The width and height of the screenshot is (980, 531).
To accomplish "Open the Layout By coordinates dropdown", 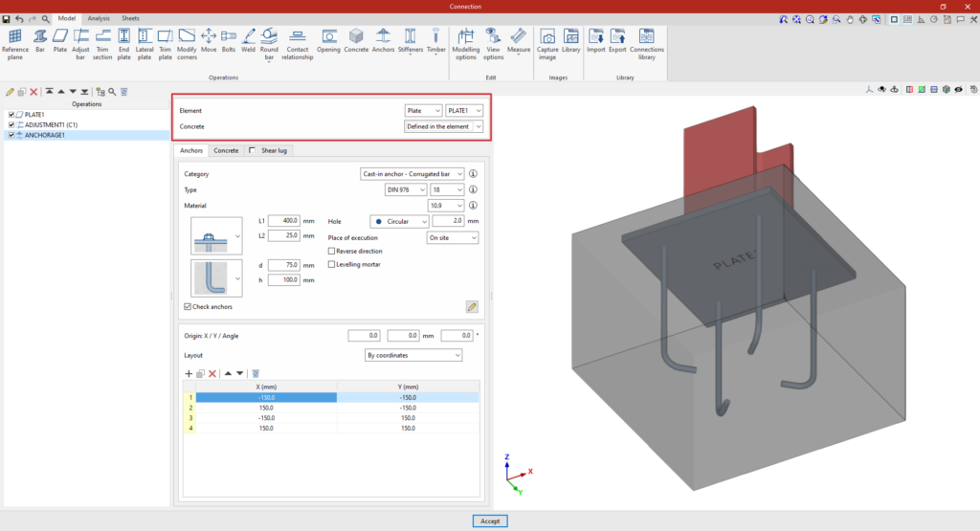I will pyautogui.click(x=413, y=355).
